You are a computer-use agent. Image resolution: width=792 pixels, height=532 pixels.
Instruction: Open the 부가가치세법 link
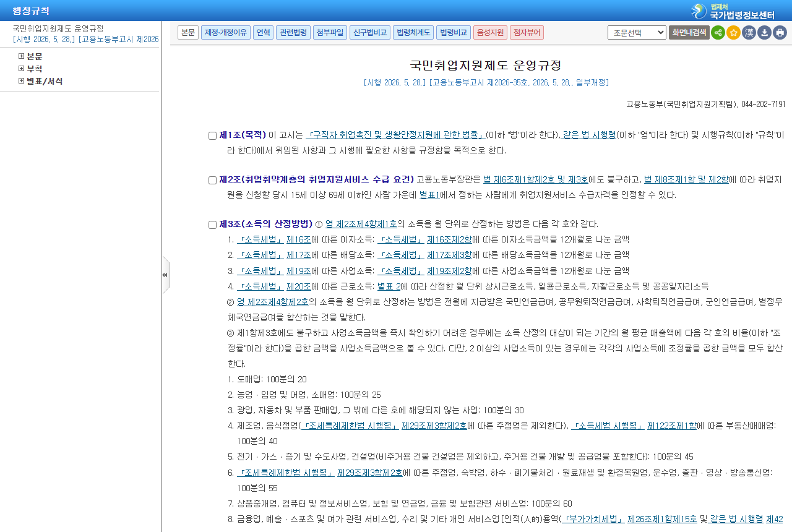coord(592,519)
